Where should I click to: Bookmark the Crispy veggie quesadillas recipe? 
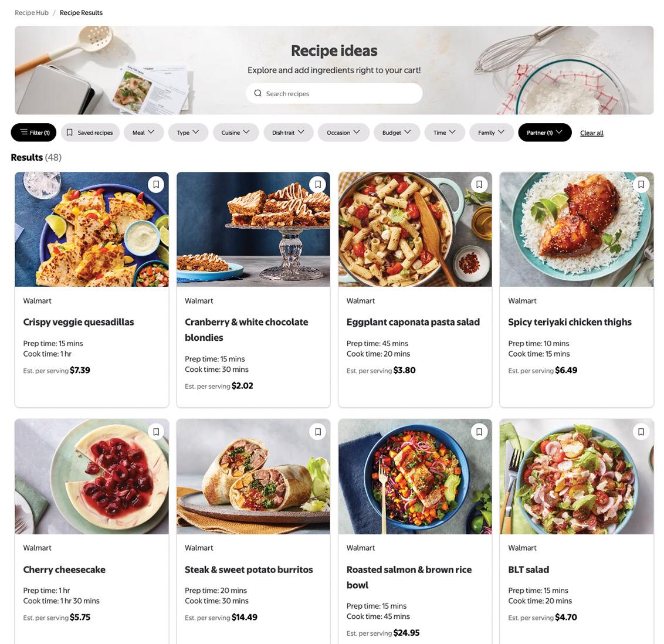coord(156,185)
